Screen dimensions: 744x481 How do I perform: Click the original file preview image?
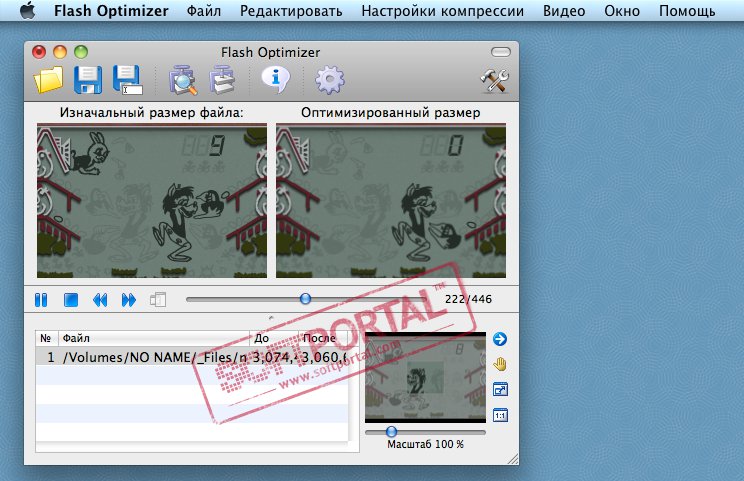152,201
